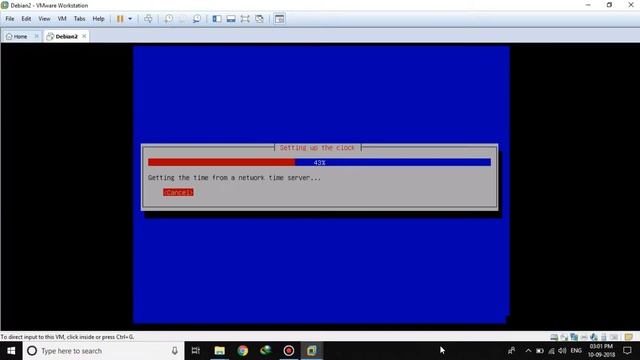Click the network signal tray icon

[551, 351]
